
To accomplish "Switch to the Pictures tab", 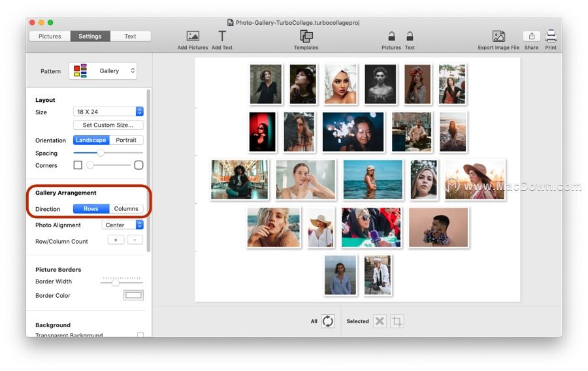I will [50, 37].
